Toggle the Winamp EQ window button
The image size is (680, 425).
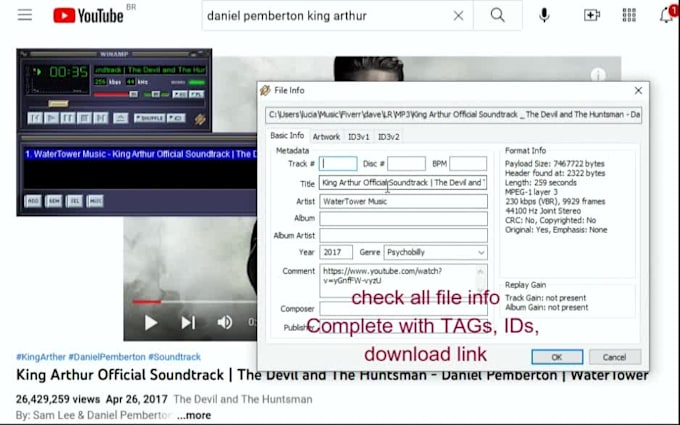(180, 94)
